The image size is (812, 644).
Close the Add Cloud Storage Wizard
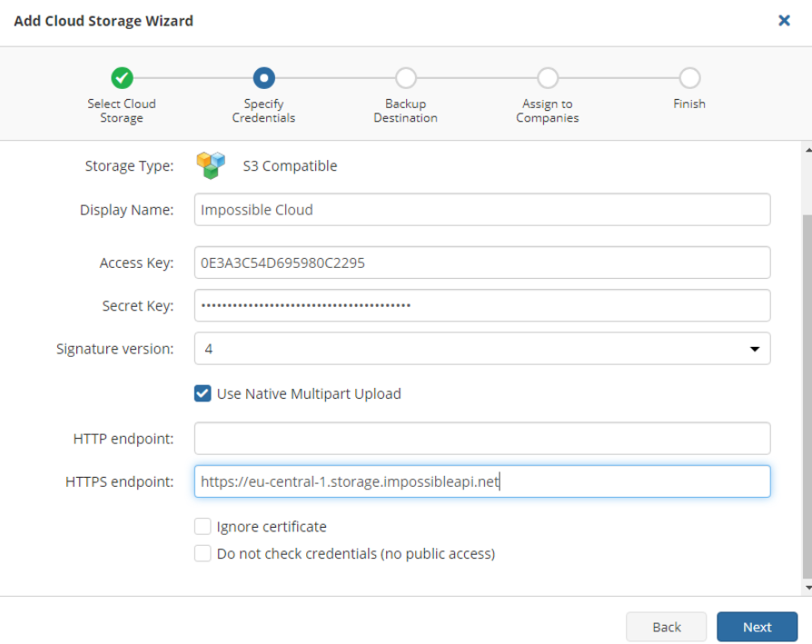tap(784, 20)
